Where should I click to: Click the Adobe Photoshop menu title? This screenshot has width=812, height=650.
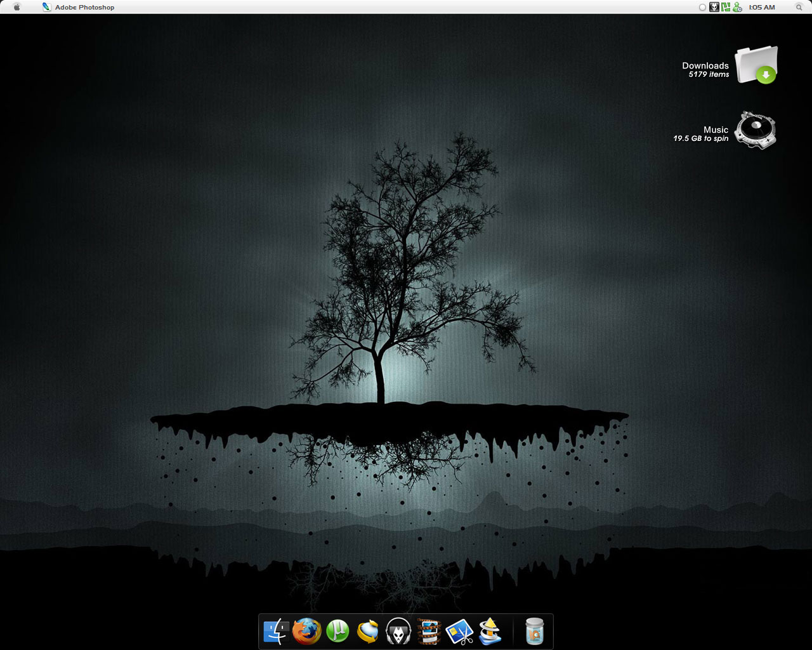[84, 7]
